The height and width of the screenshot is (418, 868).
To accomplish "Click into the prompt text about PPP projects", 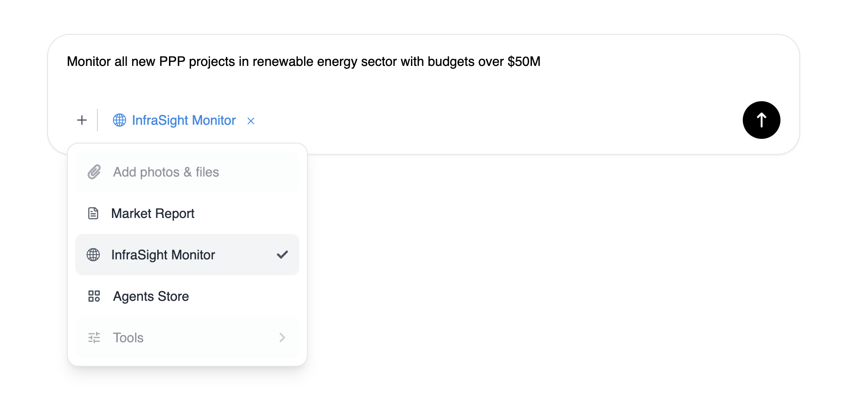I will pos(304,62).
